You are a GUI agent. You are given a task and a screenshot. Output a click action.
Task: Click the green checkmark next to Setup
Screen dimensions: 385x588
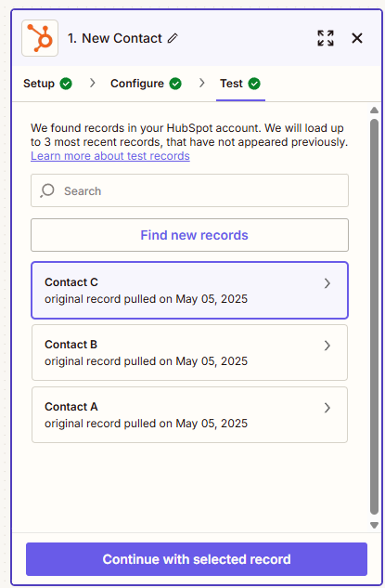click(x=66, y=84)
